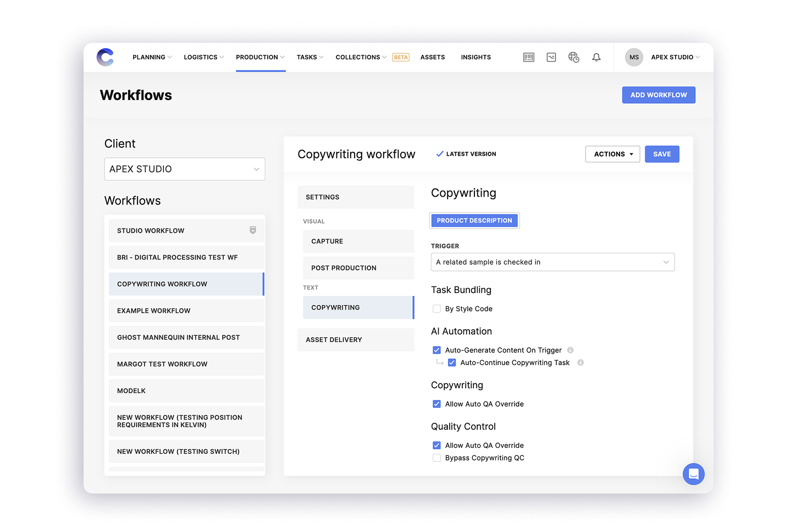This screenshot has width=796, height=532.
Task: Open the Logistics menu
Action: point(204,57)
